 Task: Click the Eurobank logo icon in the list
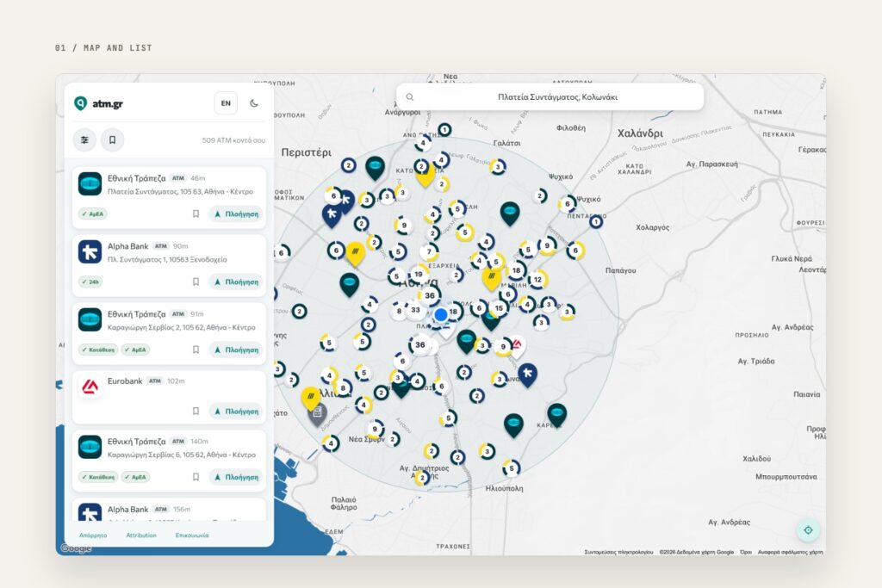(90, 387)
